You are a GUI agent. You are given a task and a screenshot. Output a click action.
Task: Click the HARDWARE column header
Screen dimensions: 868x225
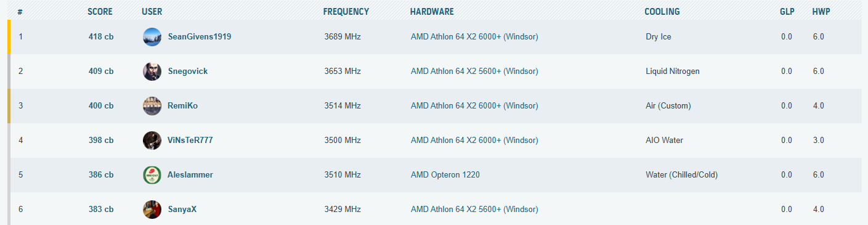coord(432,12)
